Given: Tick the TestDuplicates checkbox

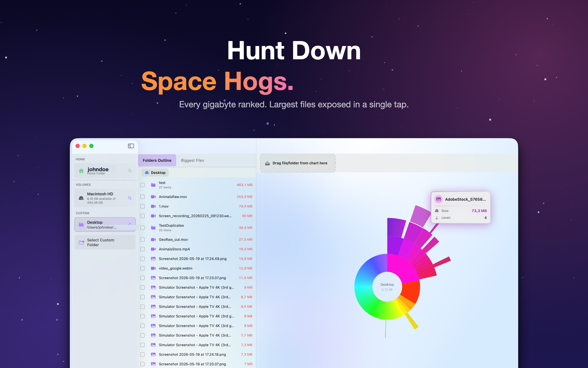Looking at the screenshot, I should (143, 228).
